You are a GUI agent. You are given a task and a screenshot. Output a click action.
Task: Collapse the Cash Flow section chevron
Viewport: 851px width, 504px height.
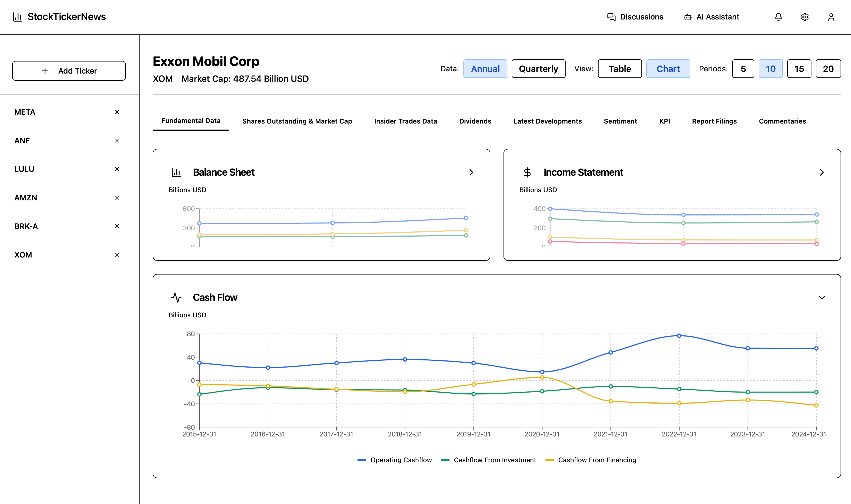822,297
